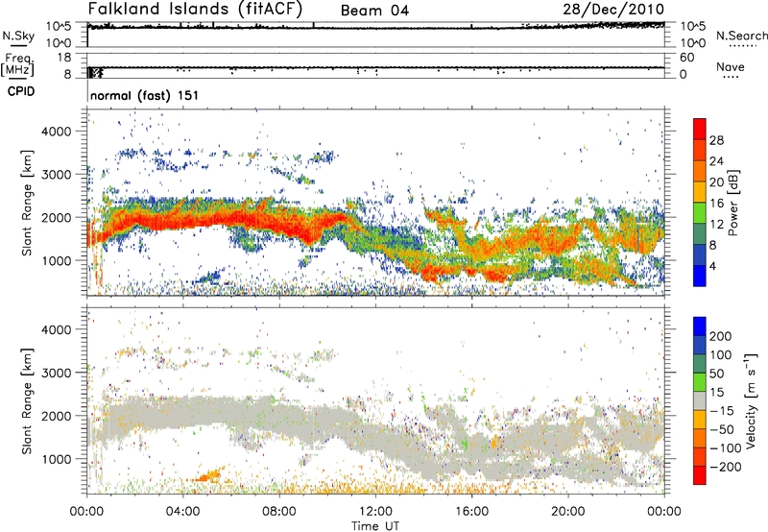Click the 'Freq. [MHz]' axis label
The height and width of the screenshot is (532, 768).
pyautogui.click(x=18, y=64)
